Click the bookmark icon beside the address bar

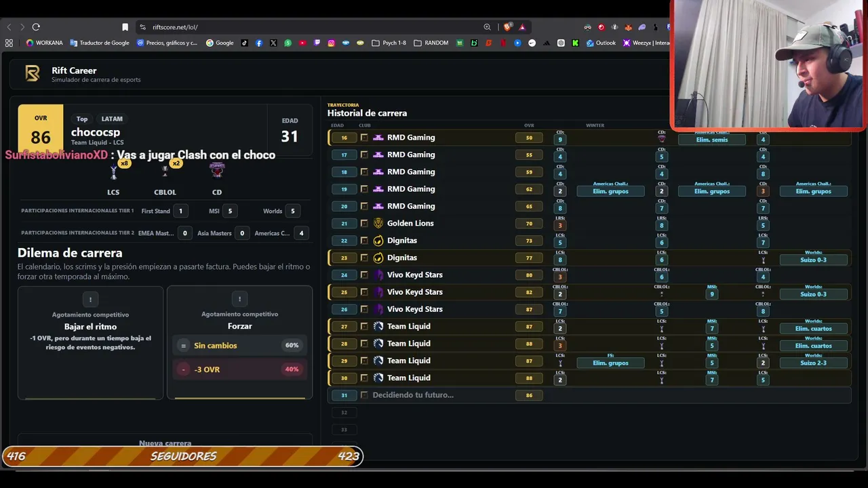coord(125,27)
